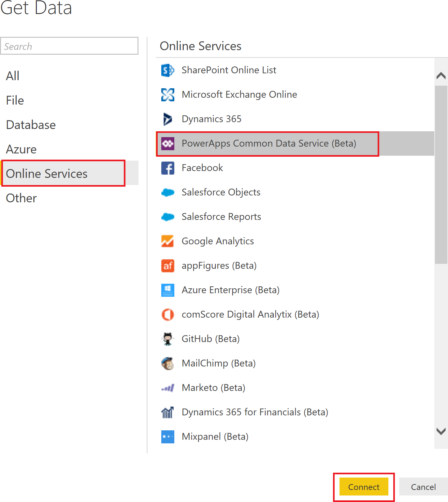Click in the Search field
The height and width of the screenshot is (502, 448).
(69, 46)
